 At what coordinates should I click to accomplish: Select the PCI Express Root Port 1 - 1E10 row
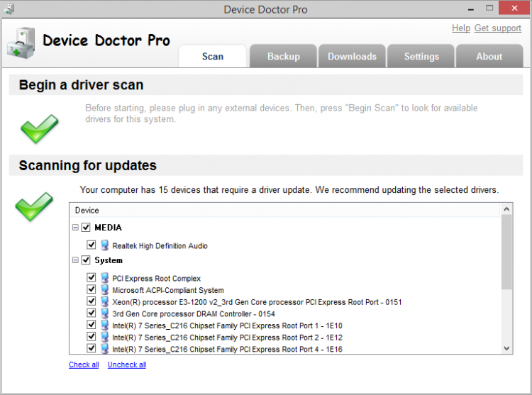[227, 326]
